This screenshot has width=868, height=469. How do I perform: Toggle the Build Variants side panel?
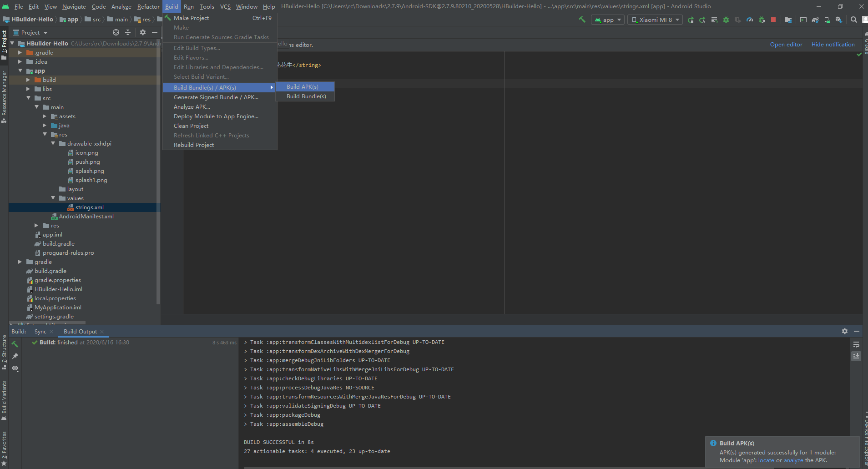click(4, 399)
